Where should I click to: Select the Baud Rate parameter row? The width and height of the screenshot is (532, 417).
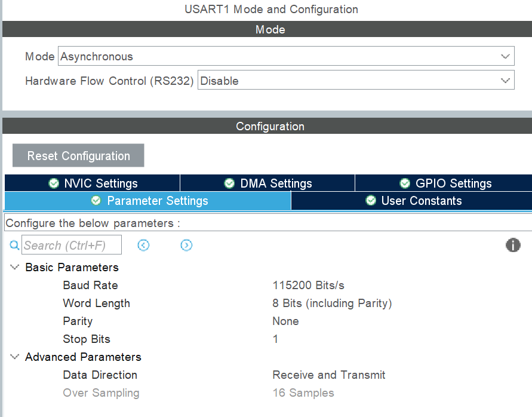click(90, 285)
